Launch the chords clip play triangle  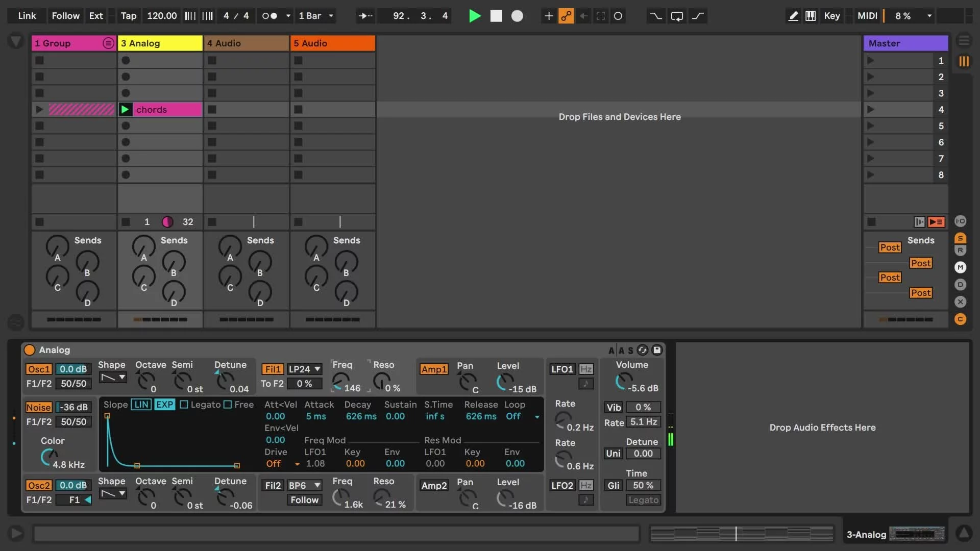[x=125, y=110]
